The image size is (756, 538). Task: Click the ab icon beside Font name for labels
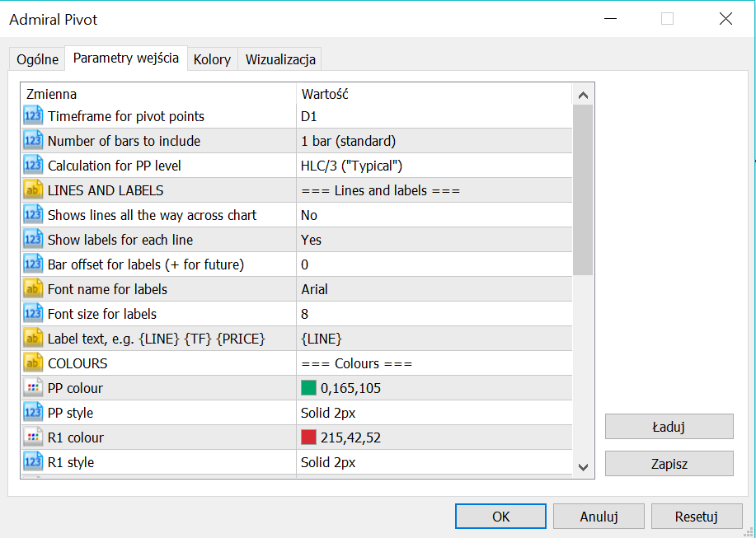click(x=33, y=289)
